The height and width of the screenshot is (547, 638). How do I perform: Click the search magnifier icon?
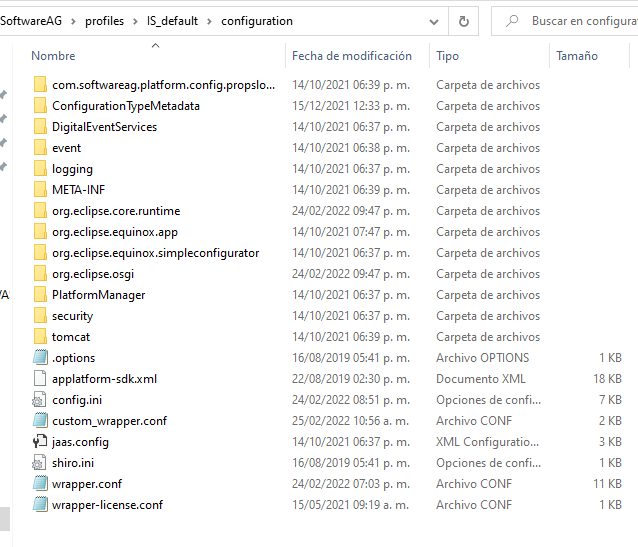coord(512,21)
